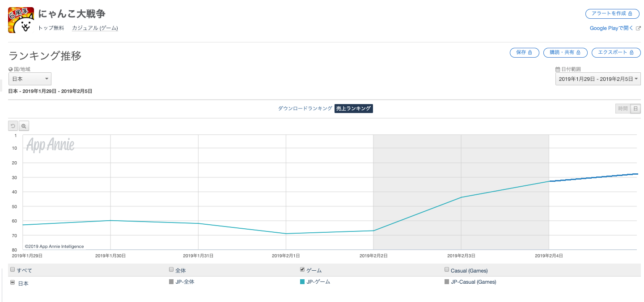Click the 2019年2月1日 axis date label

286,256
